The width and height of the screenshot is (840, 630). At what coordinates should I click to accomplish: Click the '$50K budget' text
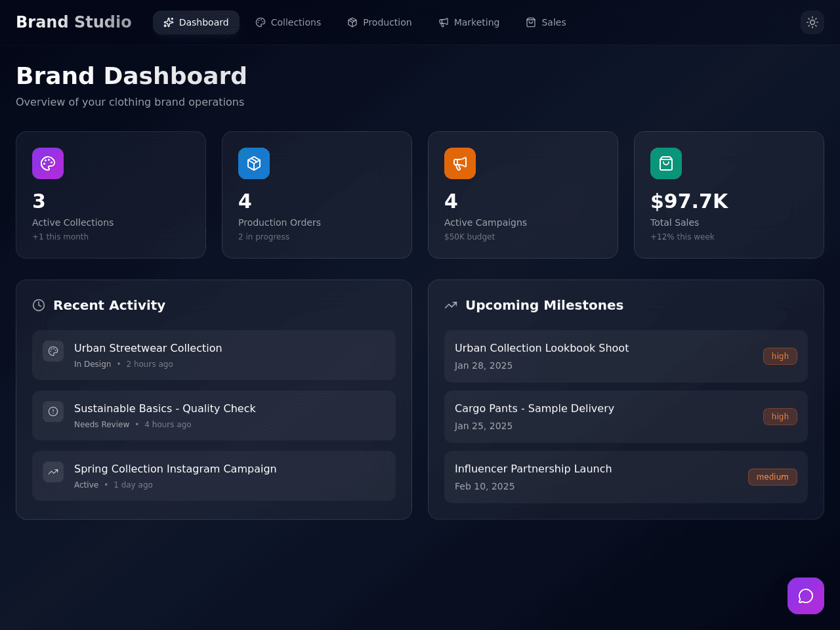[470, 237]
